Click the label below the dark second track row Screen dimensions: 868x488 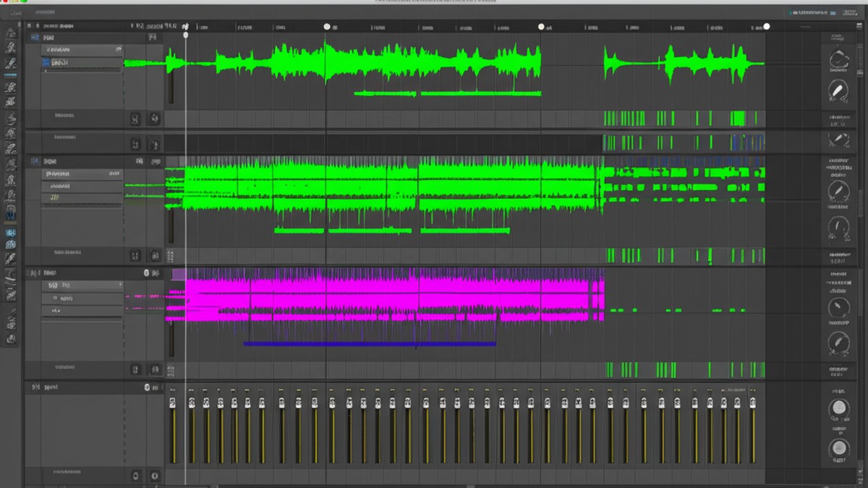pos(65,137)
